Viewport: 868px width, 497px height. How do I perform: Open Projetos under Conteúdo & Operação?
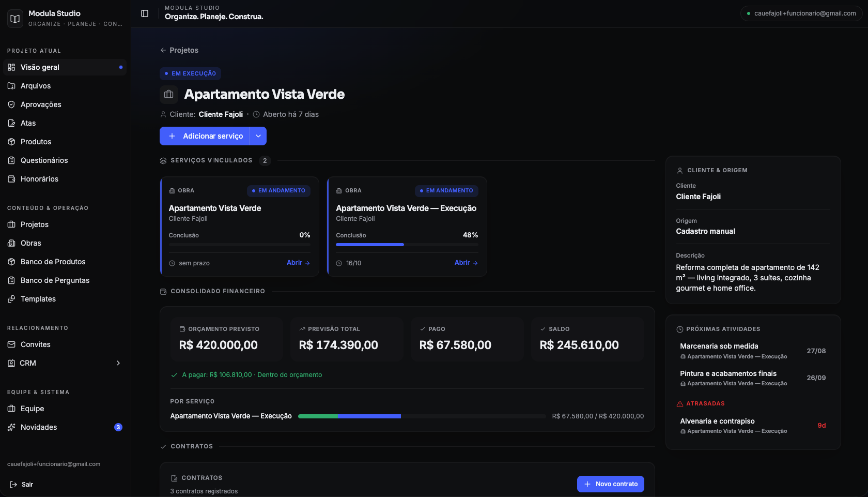[65, 224]
